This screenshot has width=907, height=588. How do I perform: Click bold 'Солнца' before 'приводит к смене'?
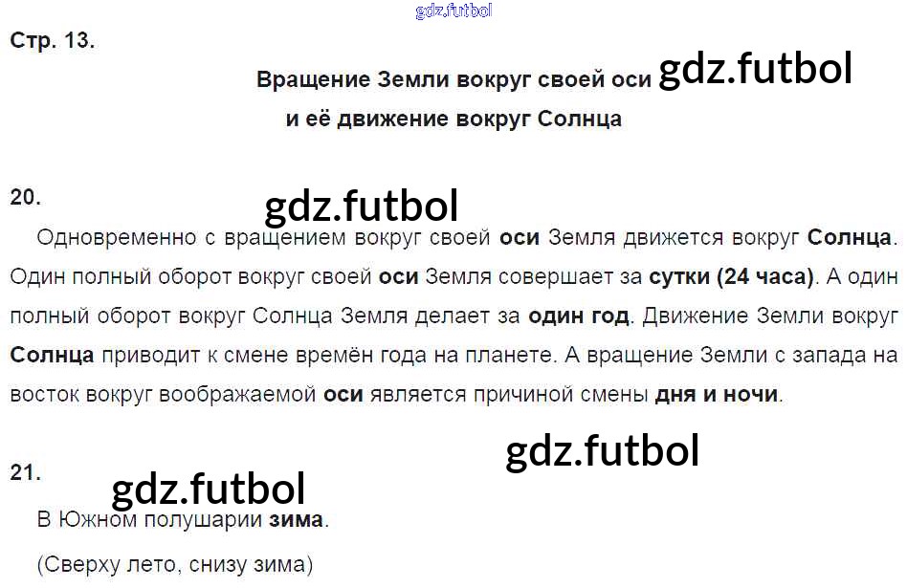coord(53,355)
